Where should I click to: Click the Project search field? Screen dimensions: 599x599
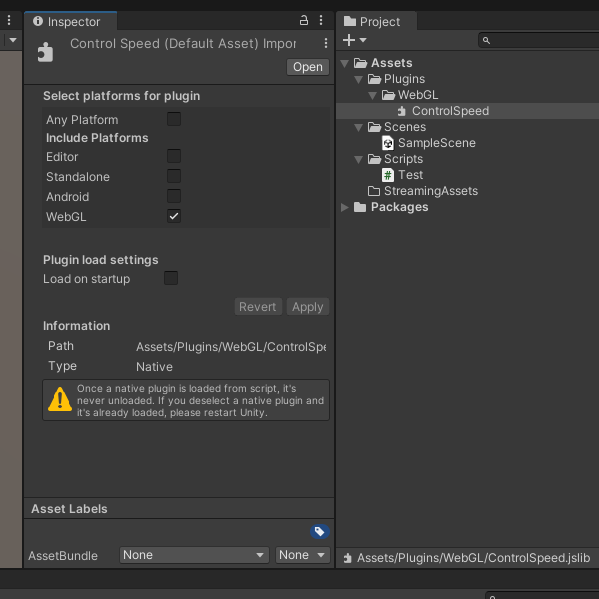tap(539, 40)
